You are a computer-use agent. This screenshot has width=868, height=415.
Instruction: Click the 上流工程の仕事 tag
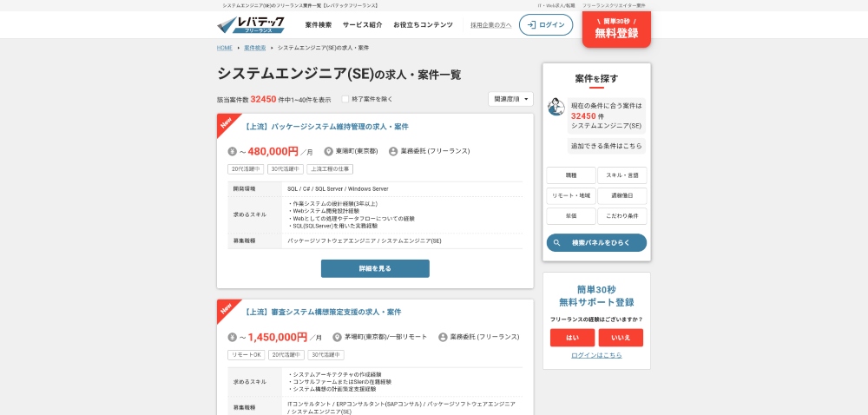click(330, 169)
